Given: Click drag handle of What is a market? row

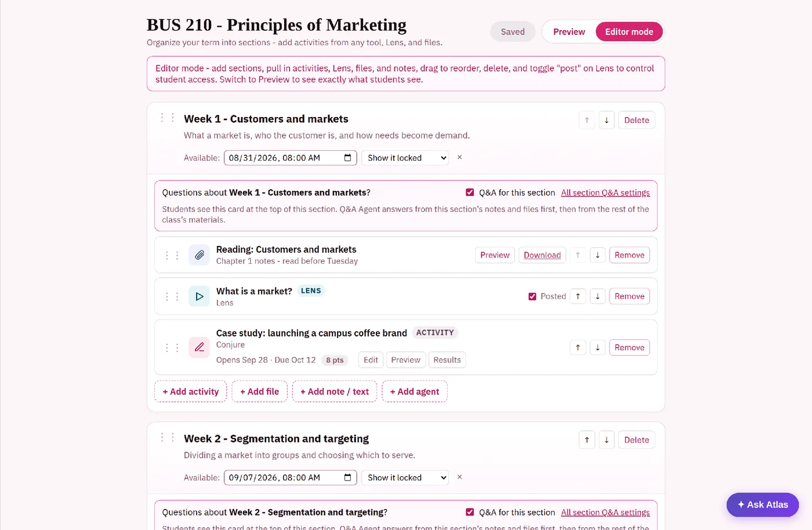Looking at the screenshot, I should [x=172, y=296].
